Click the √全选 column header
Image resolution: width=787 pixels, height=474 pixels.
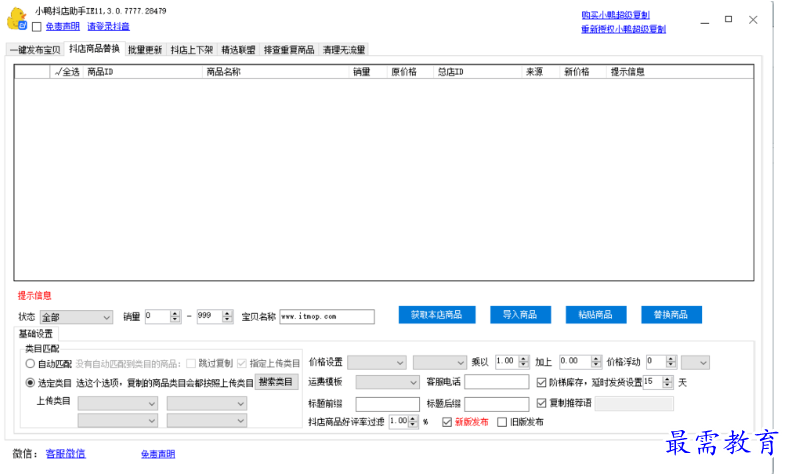[67, 72]
